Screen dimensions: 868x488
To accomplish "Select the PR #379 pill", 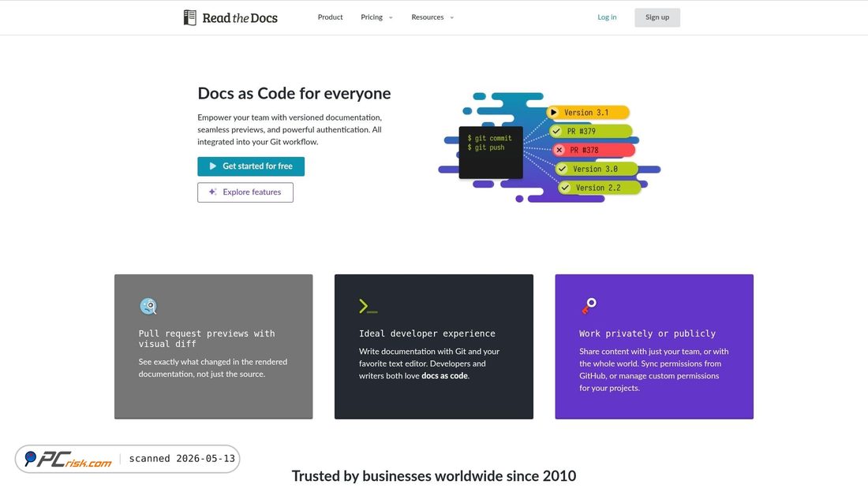I will coord(591,131).
